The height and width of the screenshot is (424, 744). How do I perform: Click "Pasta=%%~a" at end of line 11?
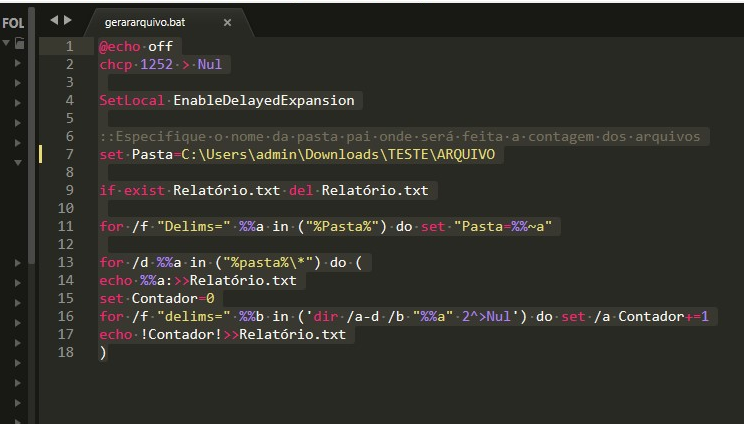[x=503, y=226]
